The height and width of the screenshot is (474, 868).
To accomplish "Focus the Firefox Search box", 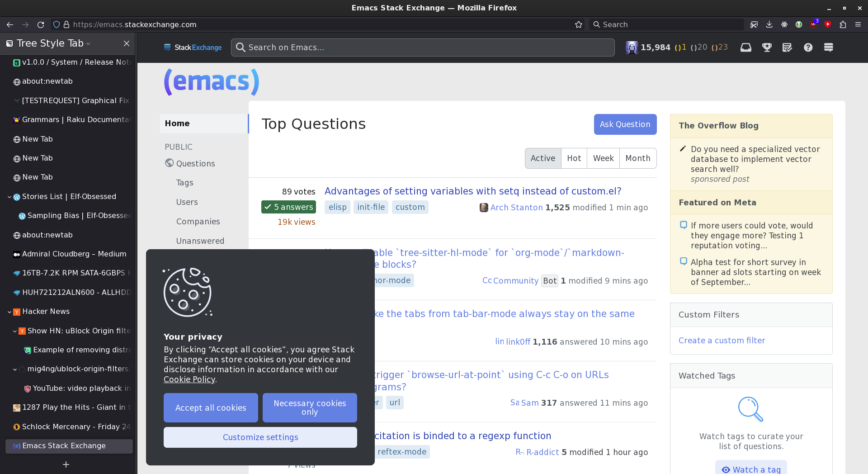I will pos(666,24).
